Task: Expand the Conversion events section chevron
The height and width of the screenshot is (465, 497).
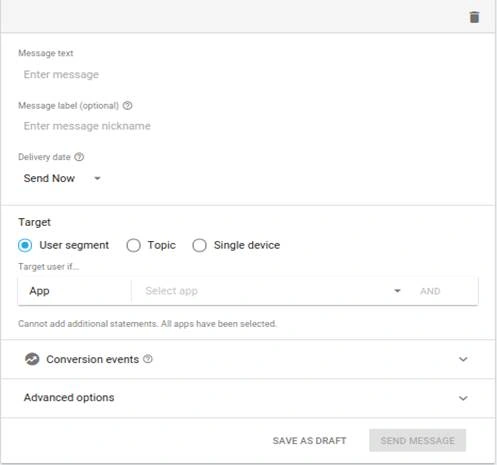Action: 463,359
